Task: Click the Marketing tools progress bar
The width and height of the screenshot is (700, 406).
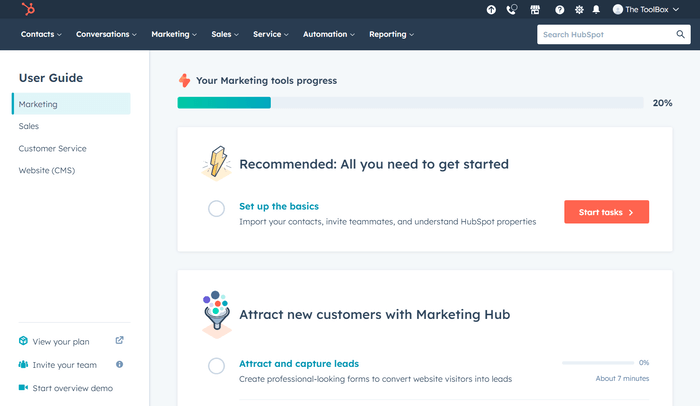Action: [x=410, y=103]
